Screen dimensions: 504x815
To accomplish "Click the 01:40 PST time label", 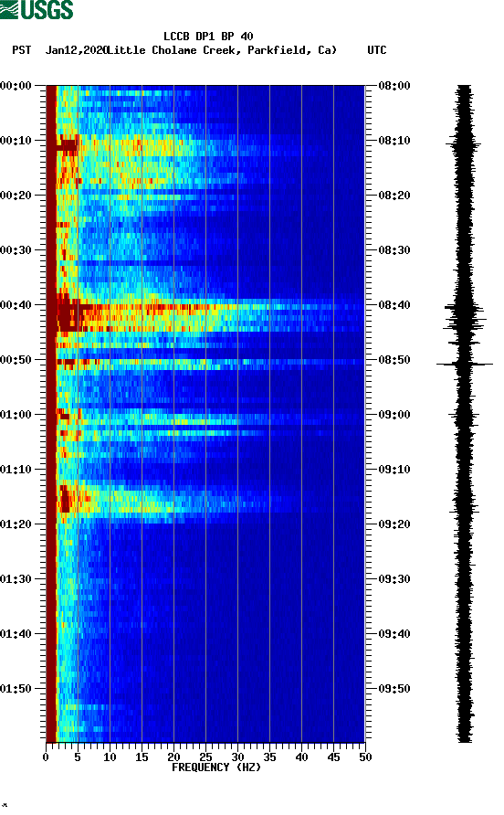I will [16, 634].
